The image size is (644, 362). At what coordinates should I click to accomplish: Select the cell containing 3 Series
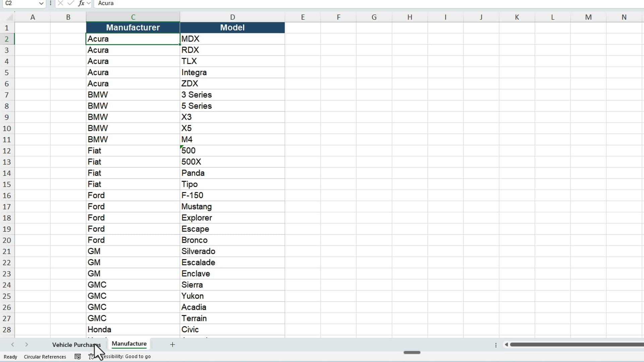coord(232,95)
